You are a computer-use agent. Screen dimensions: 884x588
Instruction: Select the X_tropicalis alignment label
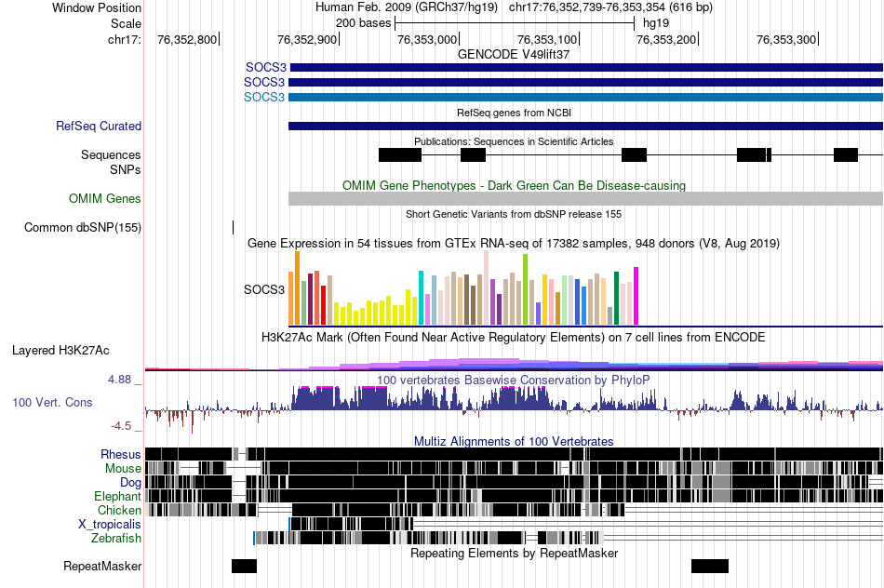click(110, 525)
